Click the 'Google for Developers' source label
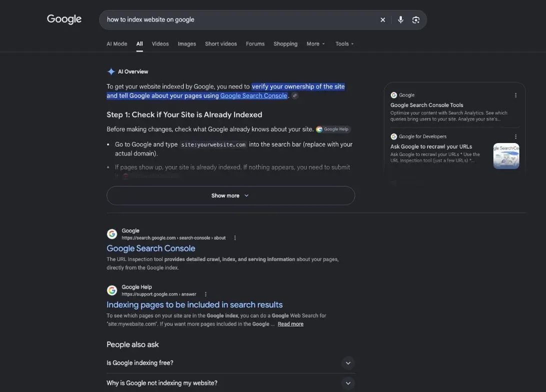This screenshot has height=392, width=546. [423, 136]
